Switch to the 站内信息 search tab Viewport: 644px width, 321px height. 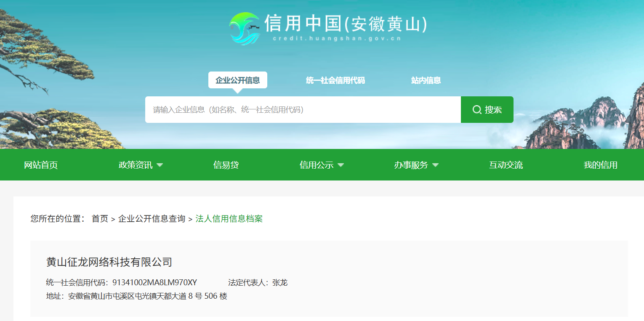(426, 80)
